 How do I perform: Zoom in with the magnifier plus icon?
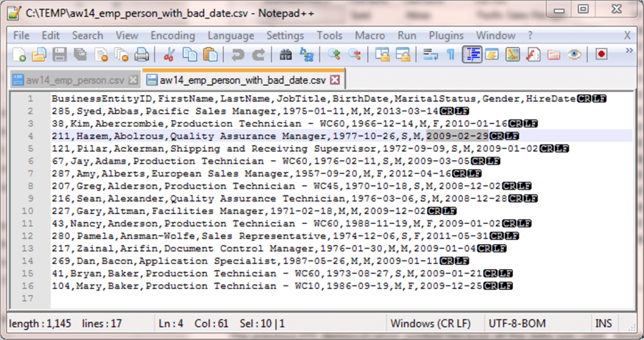click(x=334, y=54)
